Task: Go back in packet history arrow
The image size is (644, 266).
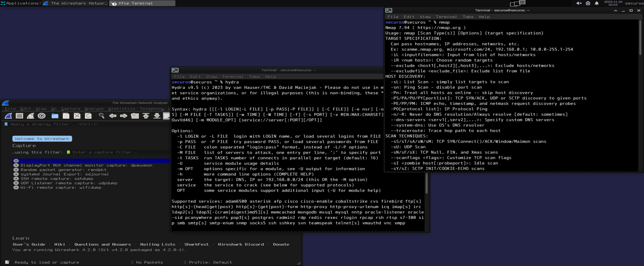Action: (112, 116)
